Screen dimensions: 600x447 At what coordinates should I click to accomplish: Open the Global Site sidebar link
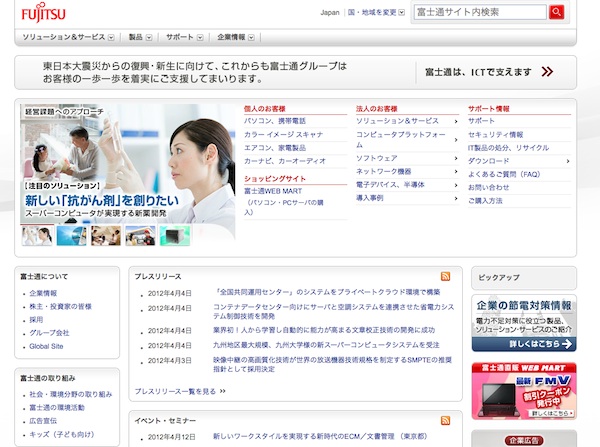point(47,346)
